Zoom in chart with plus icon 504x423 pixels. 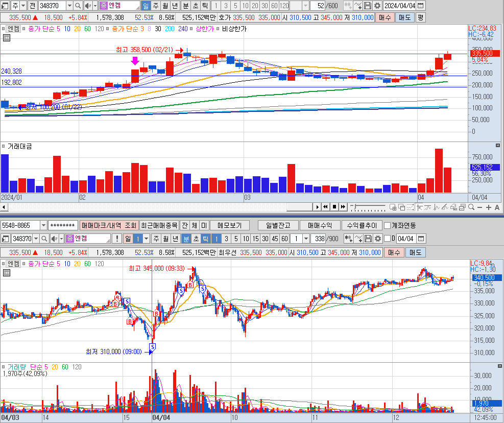[x=489, y=207]
